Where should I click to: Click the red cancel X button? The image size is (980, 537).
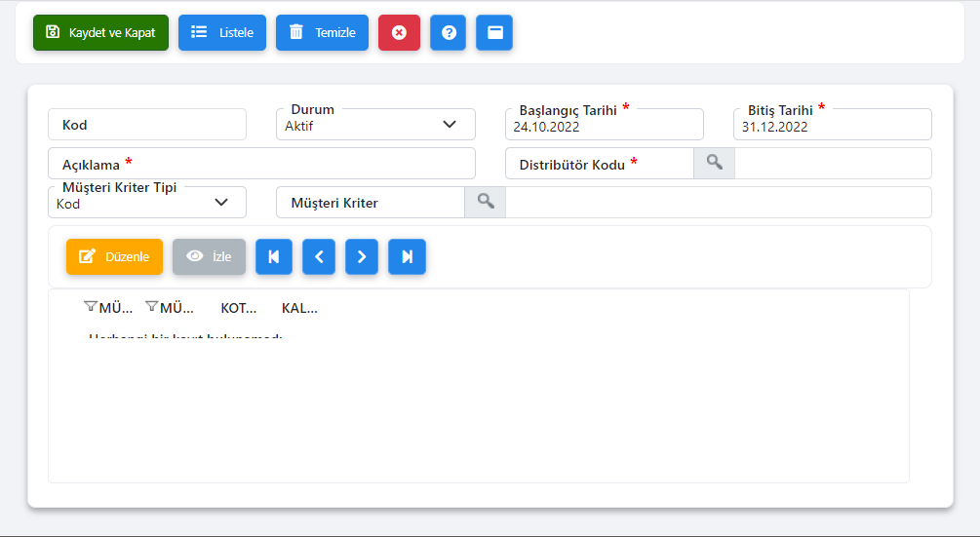[x=399, y=32]
